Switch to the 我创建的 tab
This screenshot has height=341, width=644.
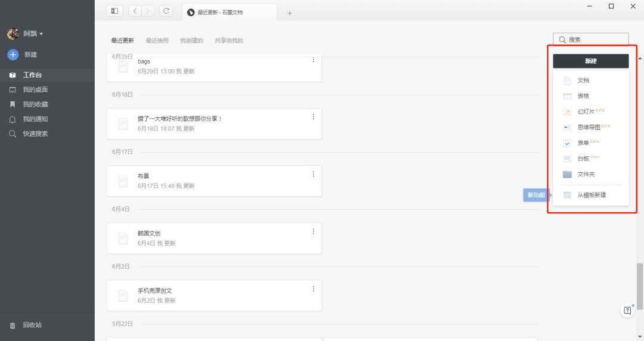coord(191,41)
